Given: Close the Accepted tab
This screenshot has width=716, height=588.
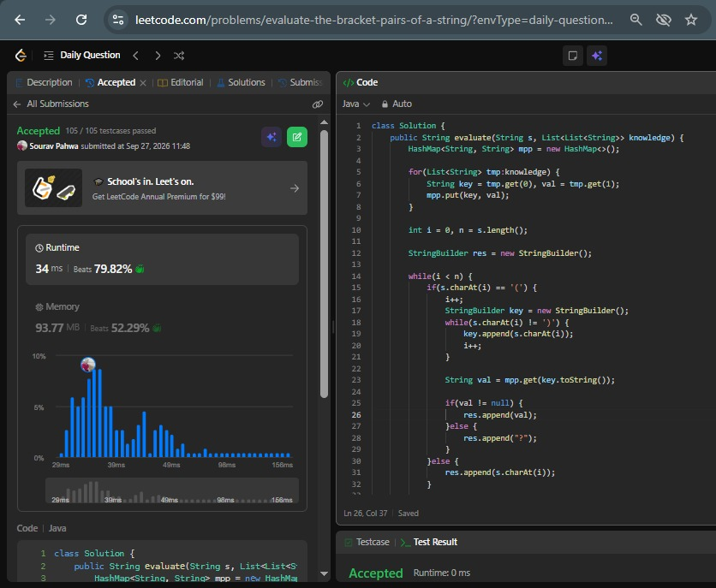Looking at the screenshot, I should 143,83.
